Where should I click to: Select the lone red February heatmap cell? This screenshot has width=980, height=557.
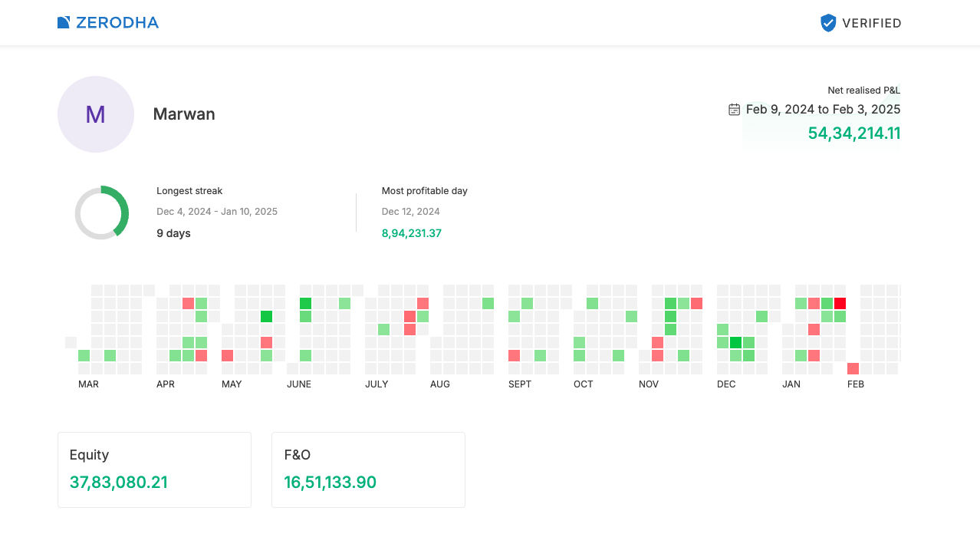pyautogui.click(x=853, y=368)
